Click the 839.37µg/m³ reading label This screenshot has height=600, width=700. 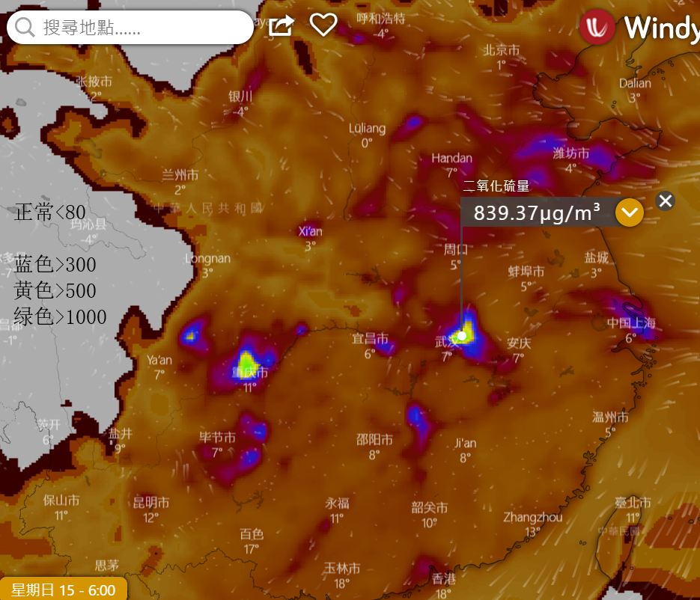coord(536,213)
